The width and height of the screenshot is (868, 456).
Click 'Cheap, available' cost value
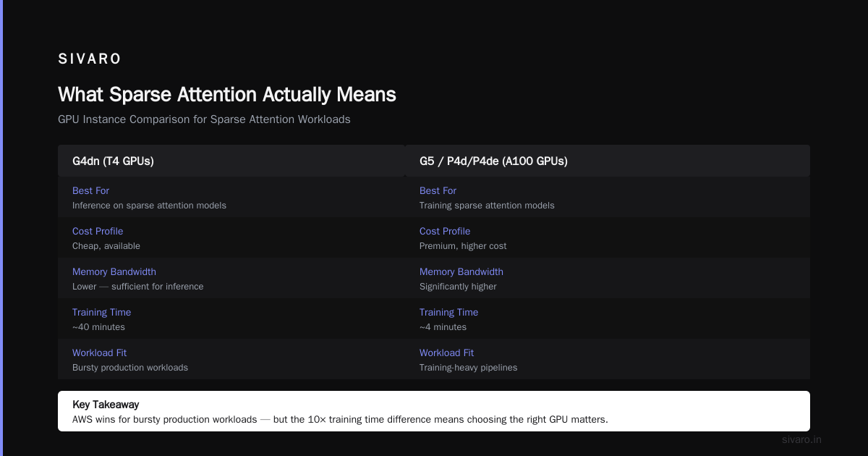coord(106,246)
